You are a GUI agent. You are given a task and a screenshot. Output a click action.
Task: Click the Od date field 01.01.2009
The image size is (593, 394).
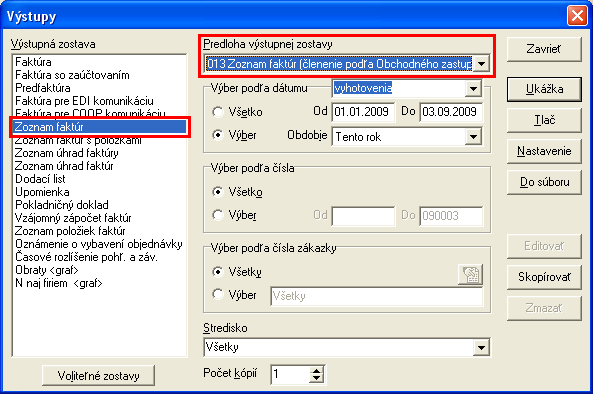(363, 112)
